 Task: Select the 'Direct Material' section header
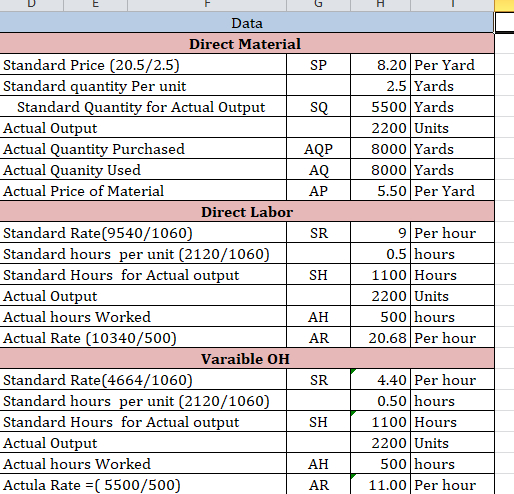pyautogui.click(x=247, y=44)
